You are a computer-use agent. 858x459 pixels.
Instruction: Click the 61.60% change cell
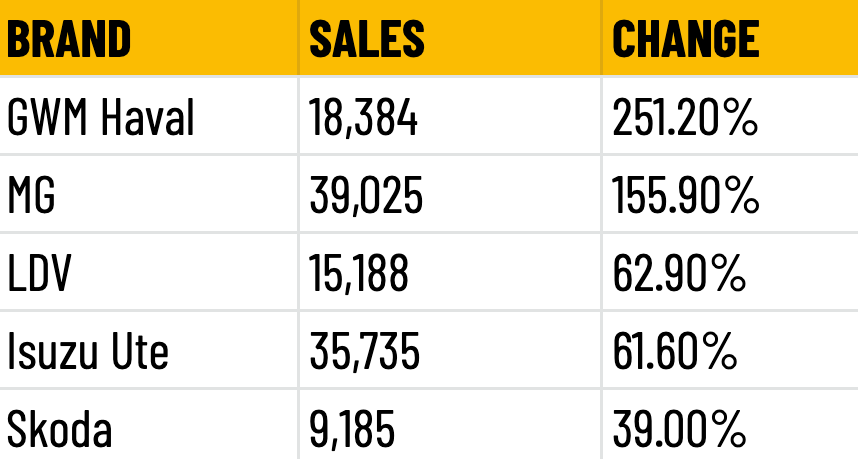click(x=731, y=350)
